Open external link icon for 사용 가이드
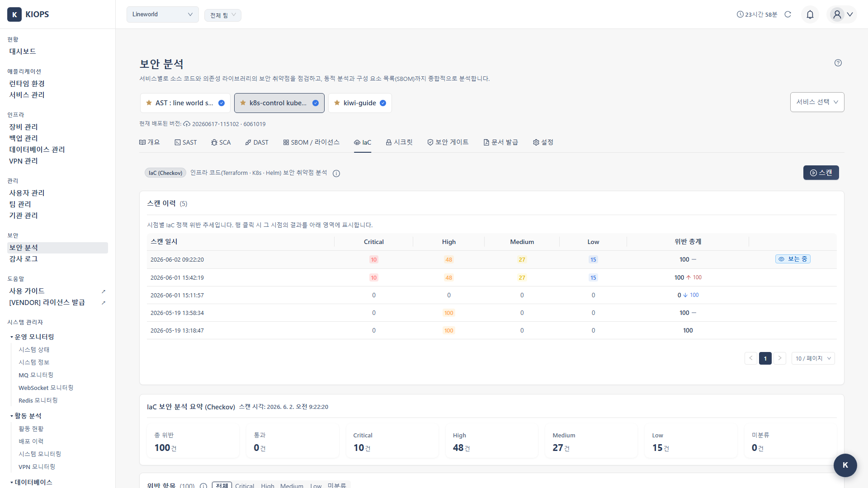Screen dimensions: 868x488 104,291
